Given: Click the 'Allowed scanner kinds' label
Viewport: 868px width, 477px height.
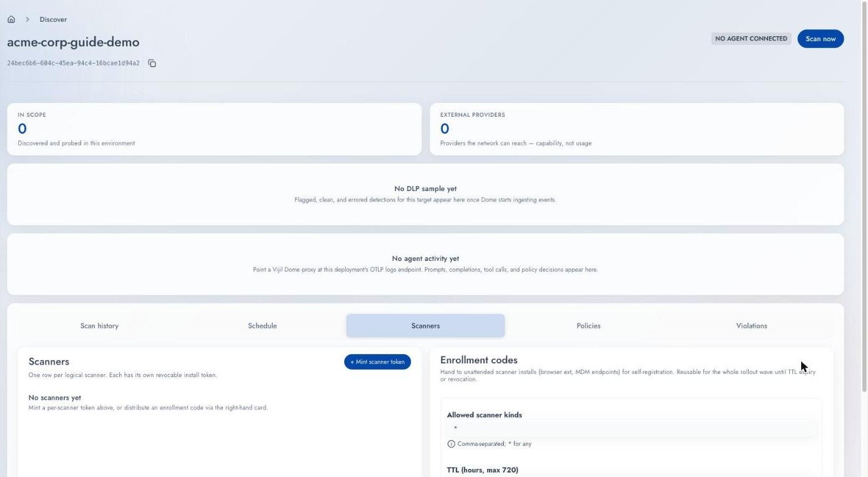Looking at the screenshot, I should tap(485, 415).
